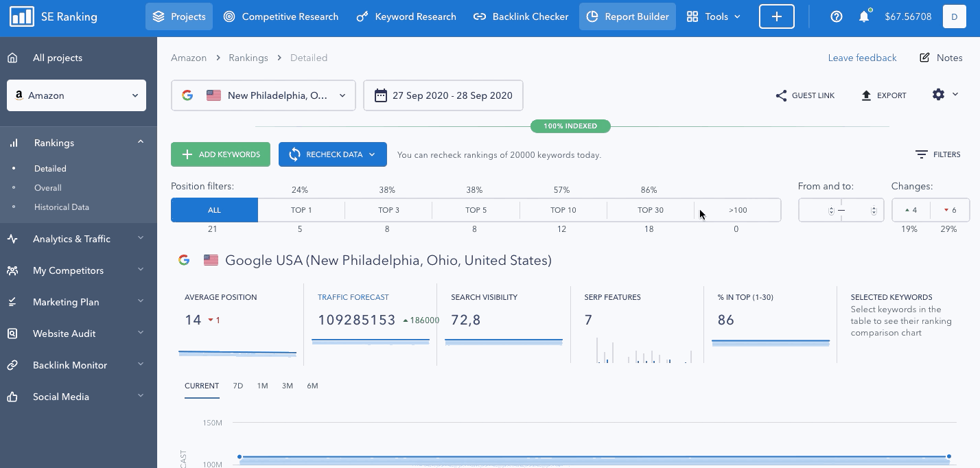Viewport: 980px width, 468px height.
Task: Open the Filters panel
Action: click(938, 154)
